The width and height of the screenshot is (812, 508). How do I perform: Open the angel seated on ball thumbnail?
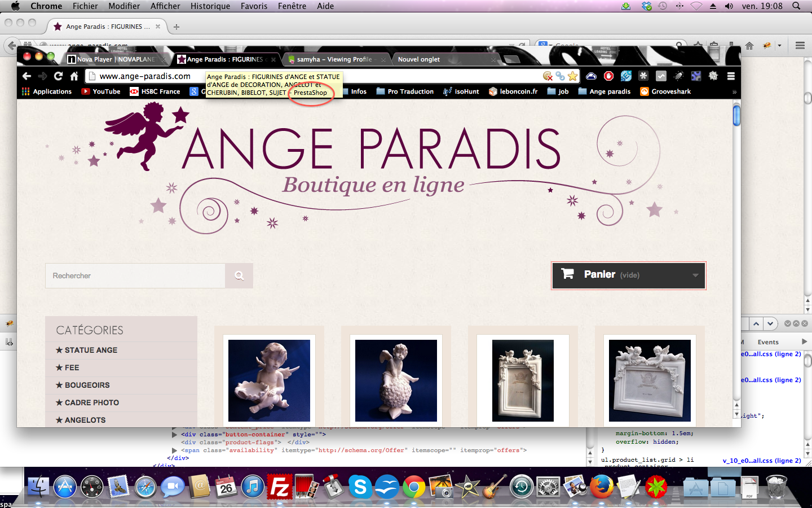click(396, 380)
